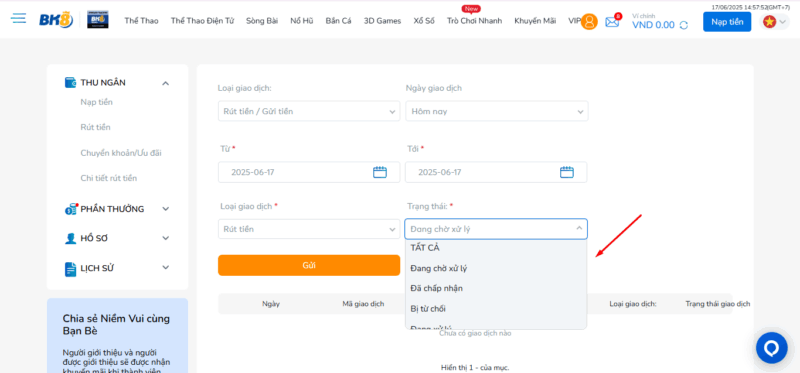Open the 'Rút tiền' loại giao dịch dropdown
Image resolution: width=800 pixels, height=373 pixels.
pos(309,229)
